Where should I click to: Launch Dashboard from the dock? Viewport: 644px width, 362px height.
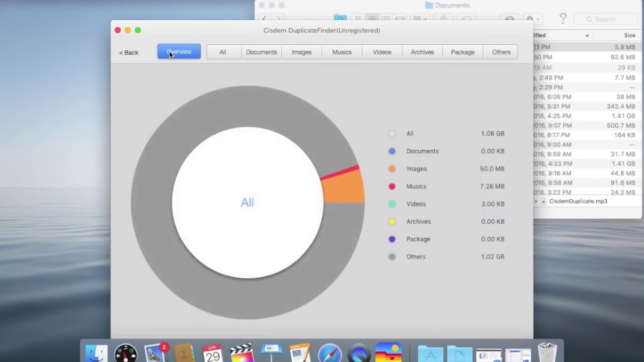coord(126,353)
